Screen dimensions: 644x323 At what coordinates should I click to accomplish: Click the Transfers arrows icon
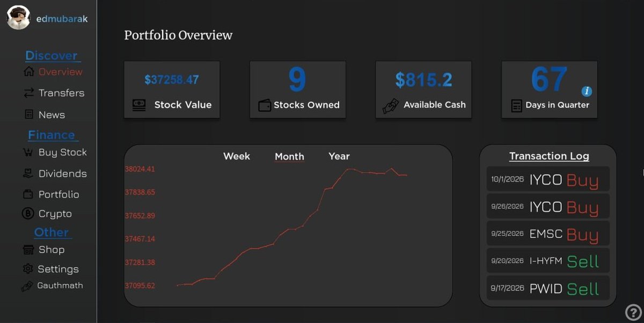28,93
